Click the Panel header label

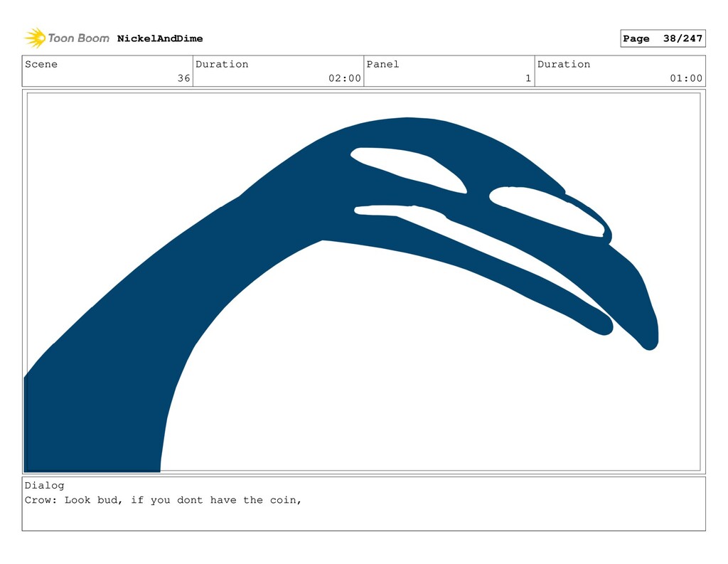[x=382, y=64]
